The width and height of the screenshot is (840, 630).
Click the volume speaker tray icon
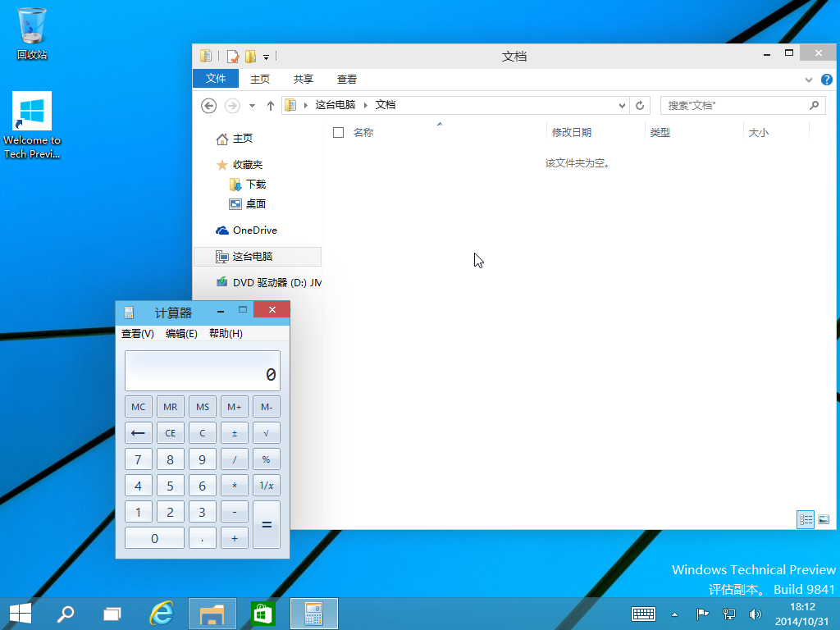pos(756,614)
